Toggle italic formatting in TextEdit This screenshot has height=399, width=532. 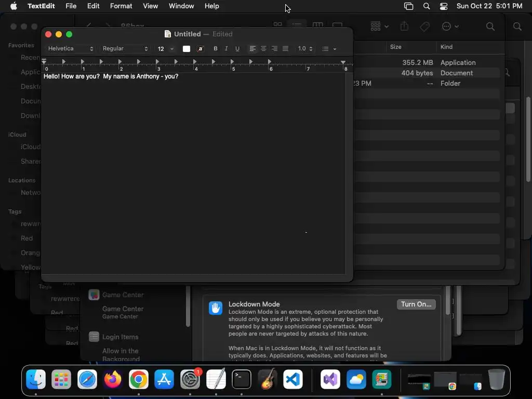[227, 48]
